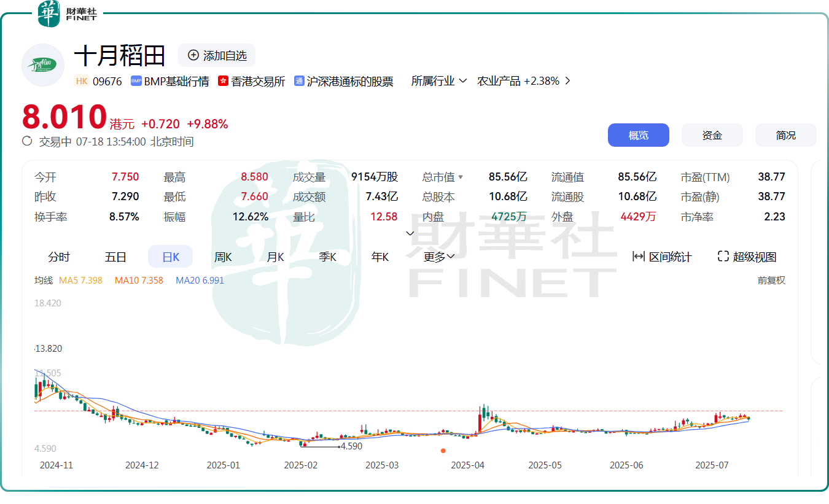Click the 超级视图 fullscreen icon
Image resolution: width=829 pixels, height=504 pixels.
pyautogui.click(x=723, y=257)
